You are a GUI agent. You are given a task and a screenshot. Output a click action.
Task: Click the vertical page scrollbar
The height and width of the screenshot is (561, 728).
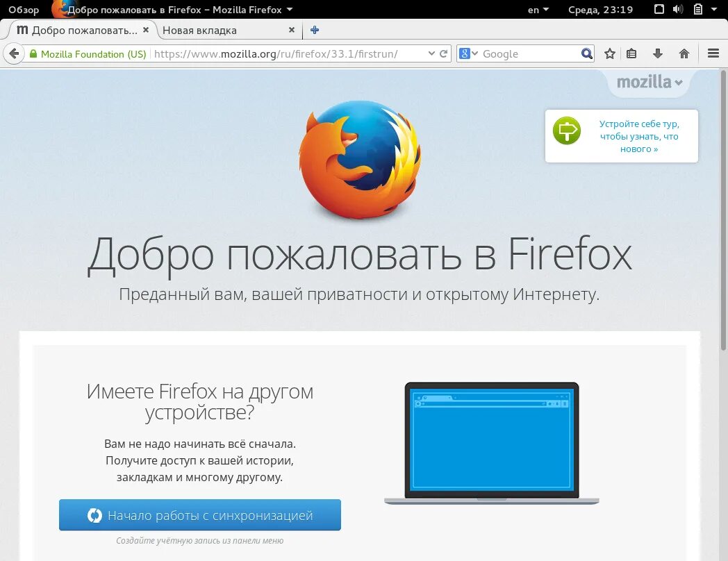(x=723, y=209)
